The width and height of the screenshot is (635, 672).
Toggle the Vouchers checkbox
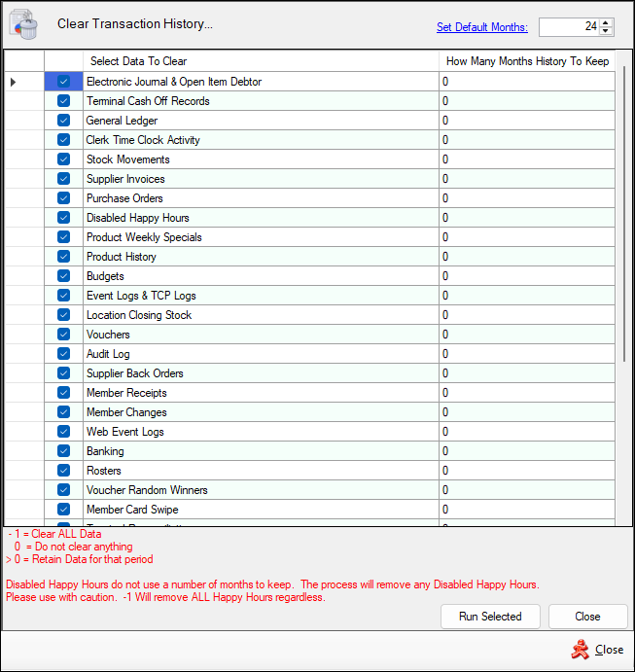(x=63, y=335)
